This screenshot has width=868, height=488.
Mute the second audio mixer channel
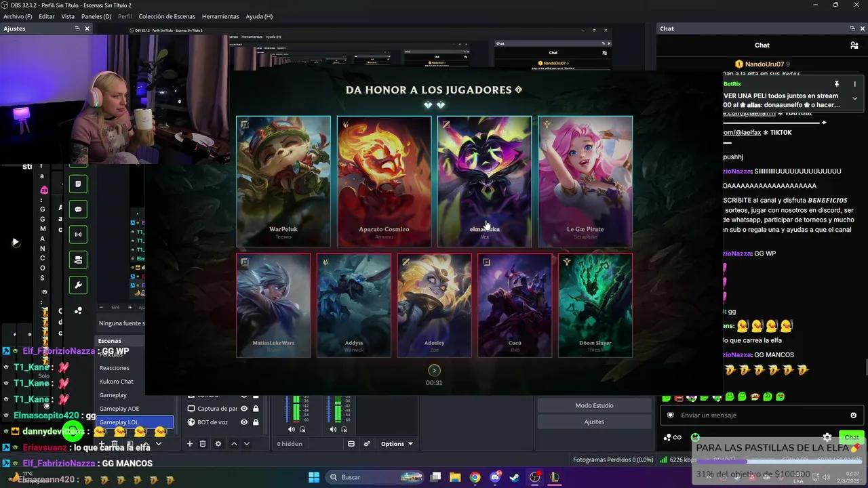(333, 429)
